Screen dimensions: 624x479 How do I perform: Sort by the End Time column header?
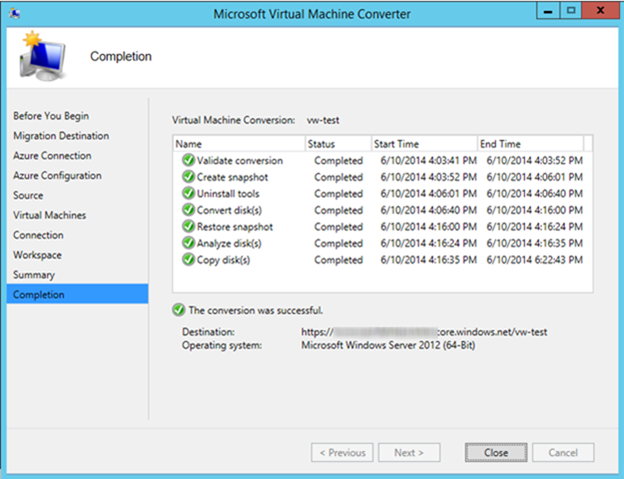click(x=530, y=144)
